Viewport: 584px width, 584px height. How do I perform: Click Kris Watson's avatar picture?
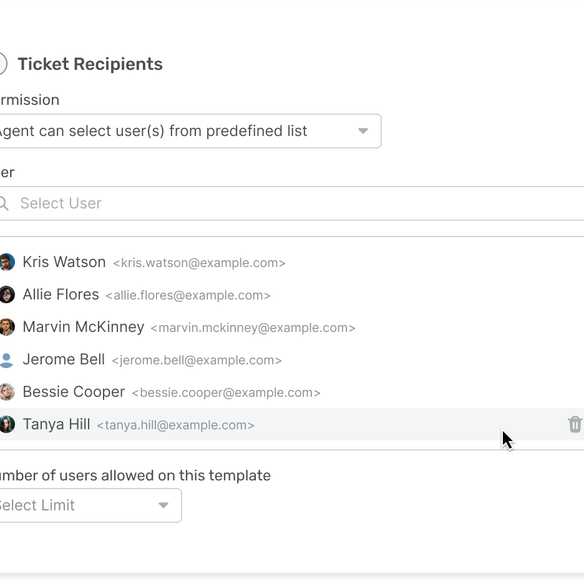[x=7, y=262]
